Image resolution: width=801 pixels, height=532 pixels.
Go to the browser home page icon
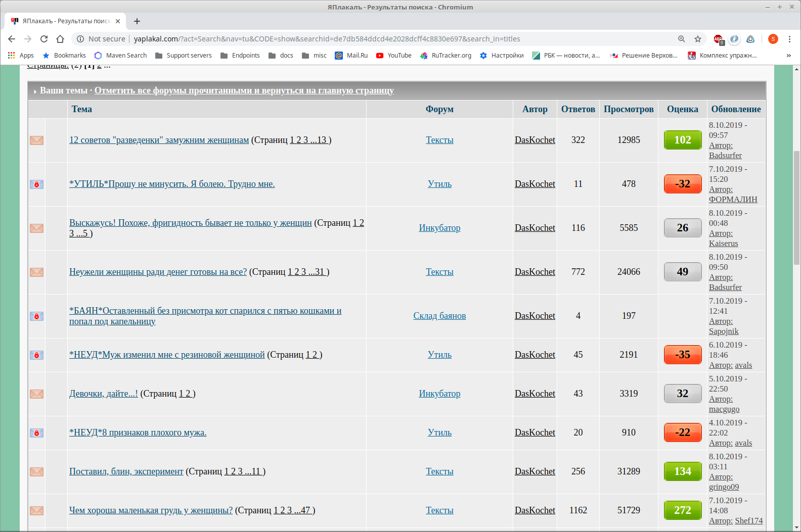pos(60,39)
